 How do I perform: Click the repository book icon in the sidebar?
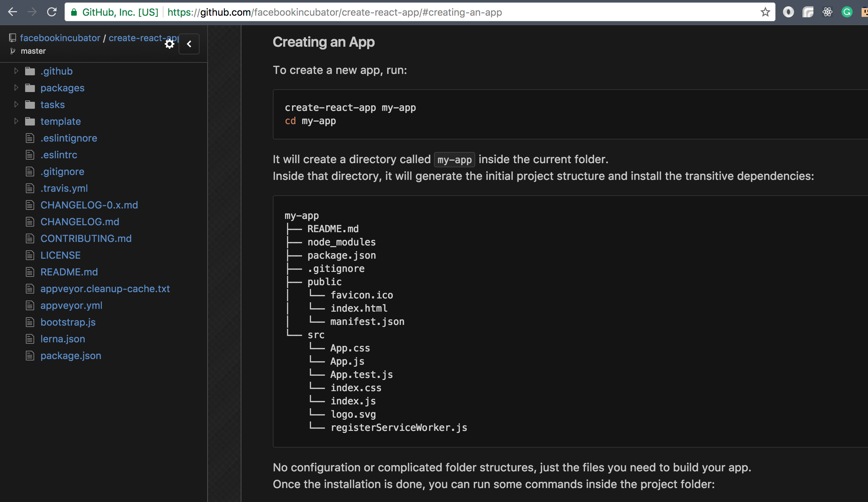coord(13,38)
